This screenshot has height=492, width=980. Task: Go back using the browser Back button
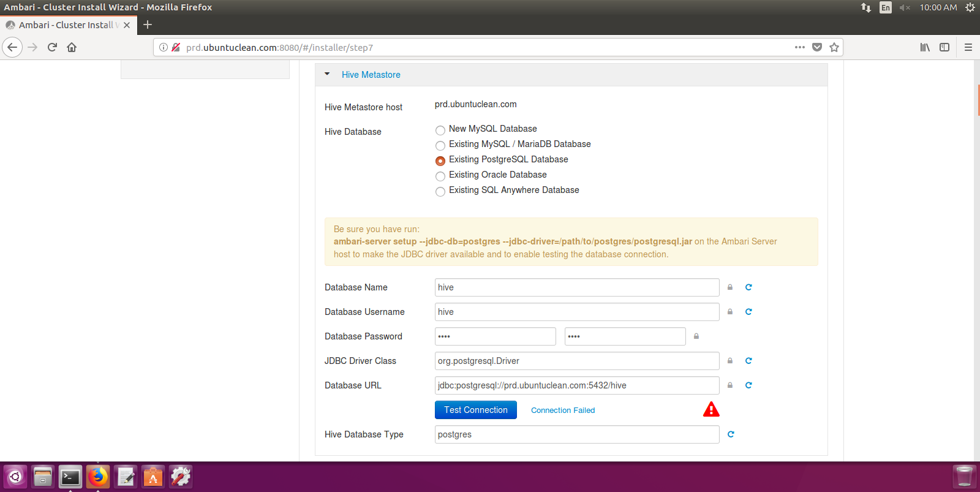pos(12,47)
